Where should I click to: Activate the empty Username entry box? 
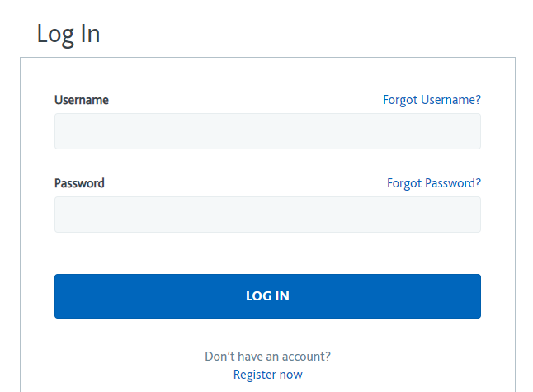(x=267, y=131)
